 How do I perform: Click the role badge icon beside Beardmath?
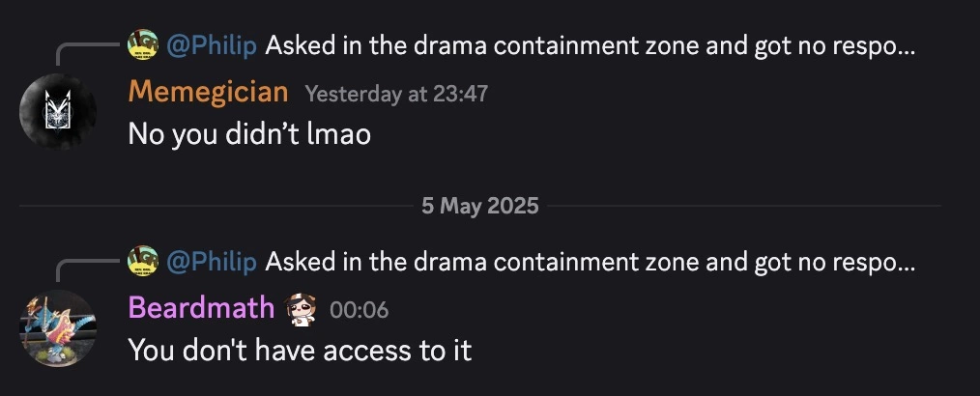301,309
